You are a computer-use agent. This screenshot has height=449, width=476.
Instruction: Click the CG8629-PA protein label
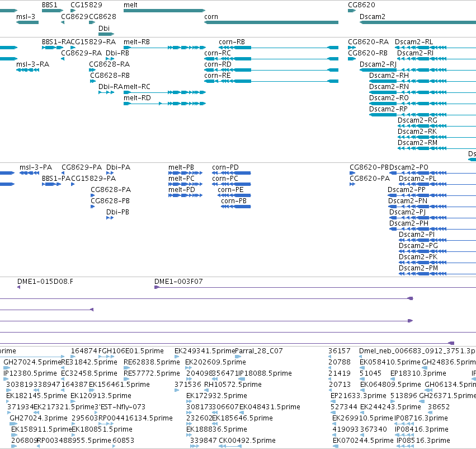[x=82, y=167]
